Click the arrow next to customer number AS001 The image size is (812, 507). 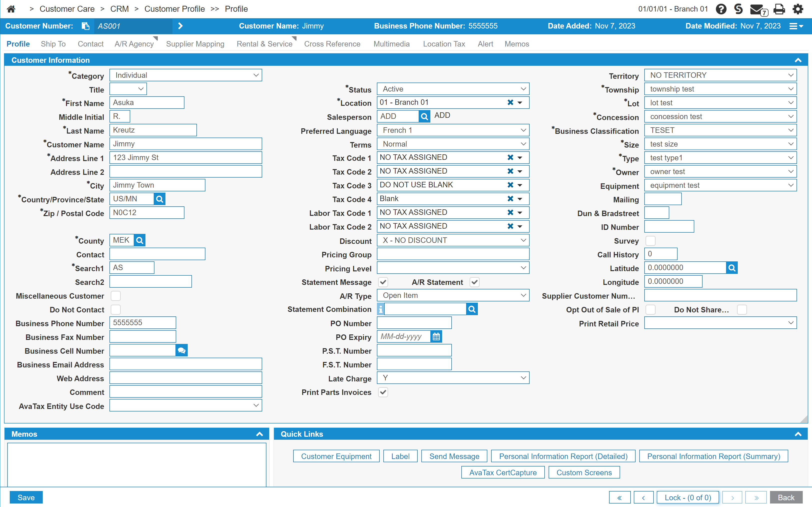click(x=180, y=26)
